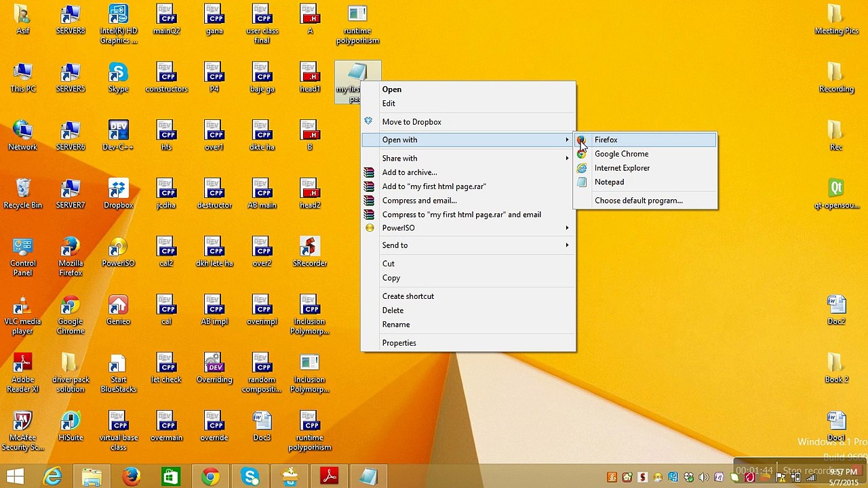Open Skype from the taskbar
Image resolution: width=868 pixels, height=488 pixels.
(250, 476)
